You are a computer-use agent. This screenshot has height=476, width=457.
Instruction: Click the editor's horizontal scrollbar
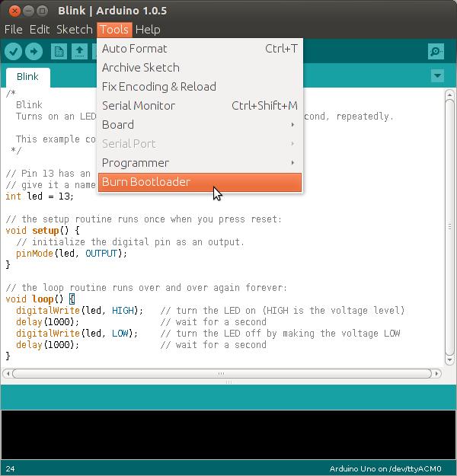(221, 374)
